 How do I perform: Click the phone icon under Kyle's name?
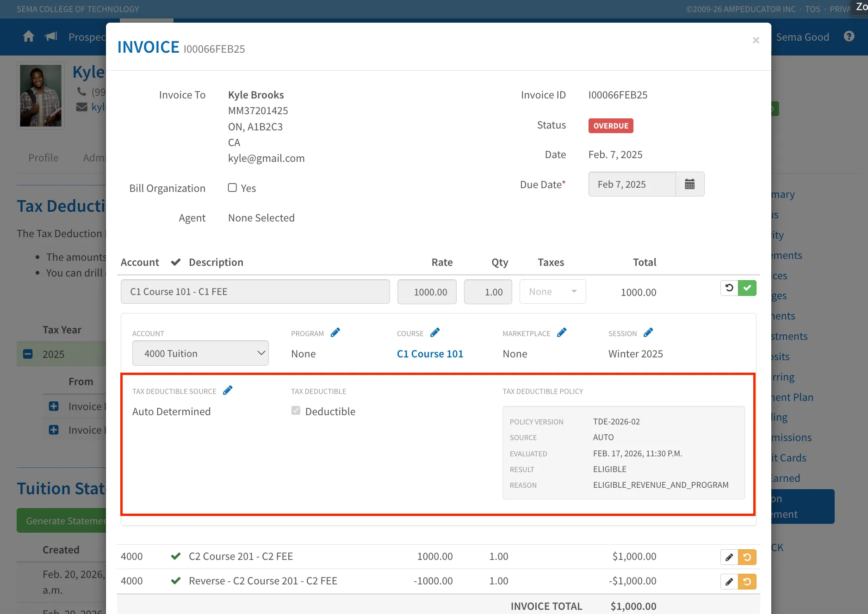(x=81, y=91)
